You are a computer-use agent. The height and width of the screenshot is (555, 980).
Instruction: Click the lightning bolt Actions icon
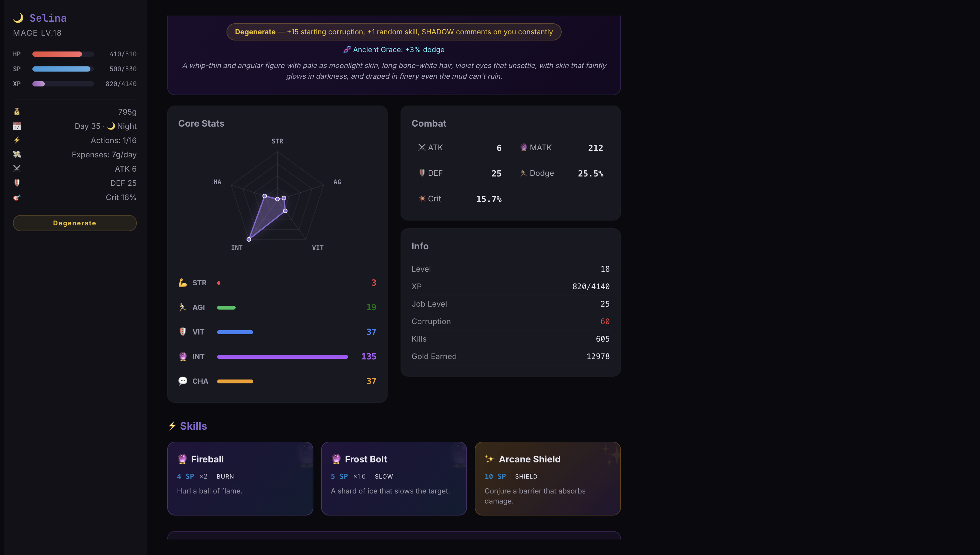point(17,140)
